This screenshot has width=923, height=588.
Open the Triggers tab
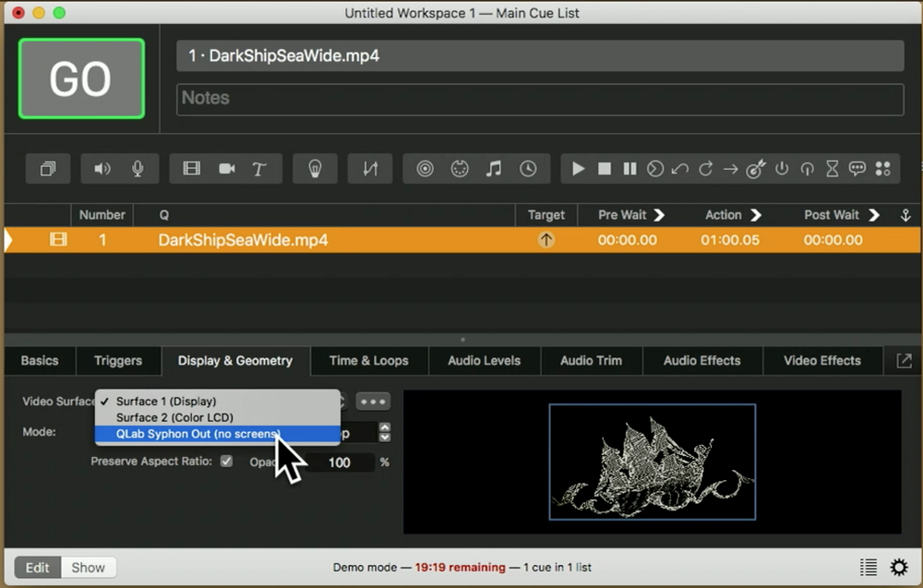pyautogui.click(x=118, y=361)
